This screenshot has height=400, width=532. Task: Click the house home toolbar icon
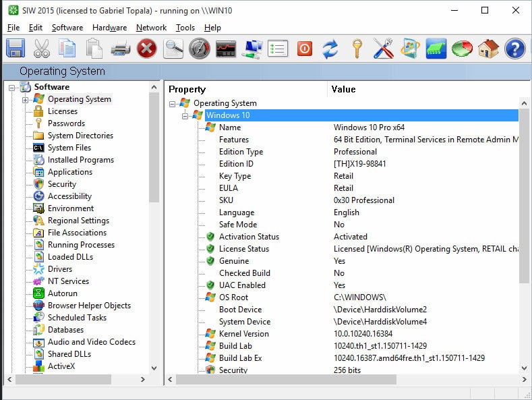[x=489, y=49]
